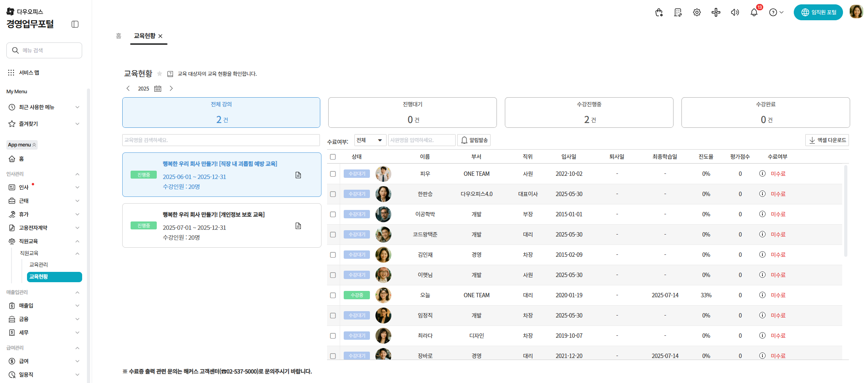The height and width of the screenshot is (383, 868).
Task: Toggle the select-all checkbox in table header
Action: tap(333, 157)
